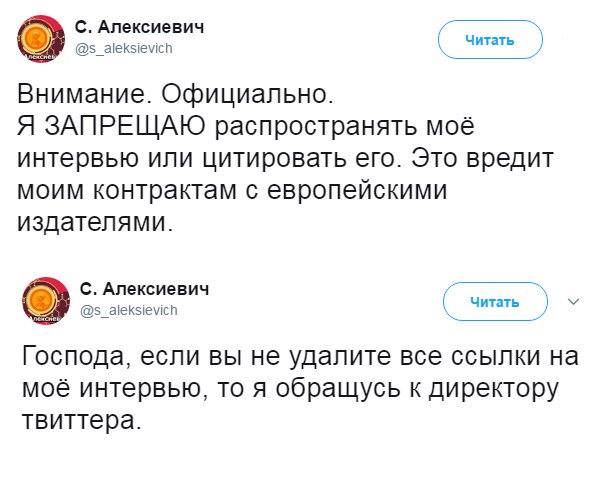
Task: Click the word 'издателями' in first tweet
Action: pyautogui.click(x=95, y=222)
